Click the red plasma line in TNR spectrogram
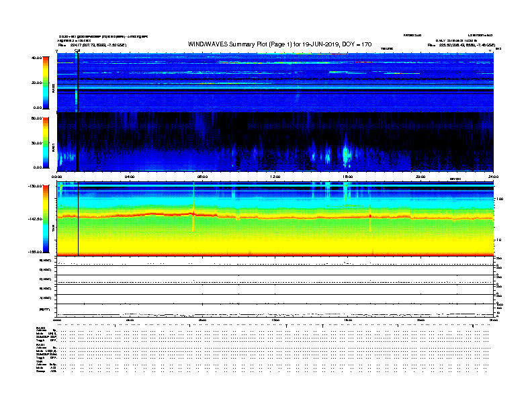The image size is (532, 411). (x=275, y=216)
